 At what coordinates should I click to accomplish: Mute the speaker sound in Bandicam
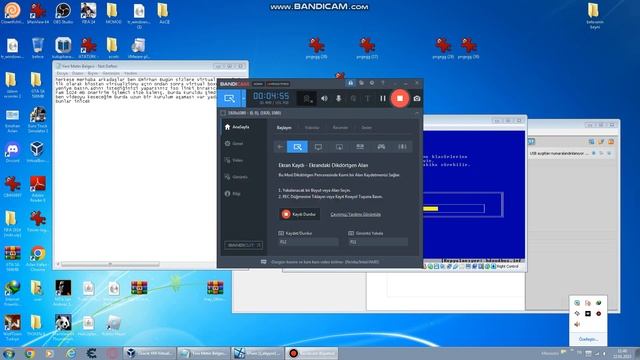[x=324, y=98]
